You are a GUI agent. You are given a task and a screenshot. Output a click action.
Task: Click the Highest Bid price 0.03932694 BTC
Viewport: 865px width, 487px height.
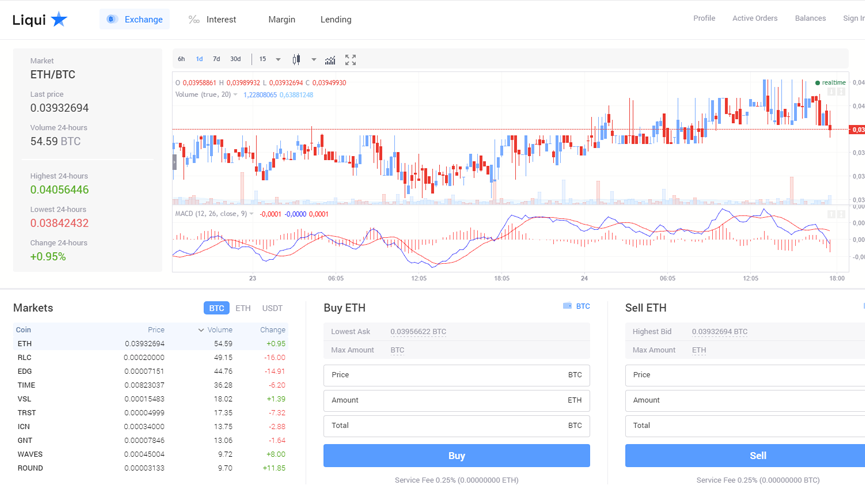click(719, 331)
